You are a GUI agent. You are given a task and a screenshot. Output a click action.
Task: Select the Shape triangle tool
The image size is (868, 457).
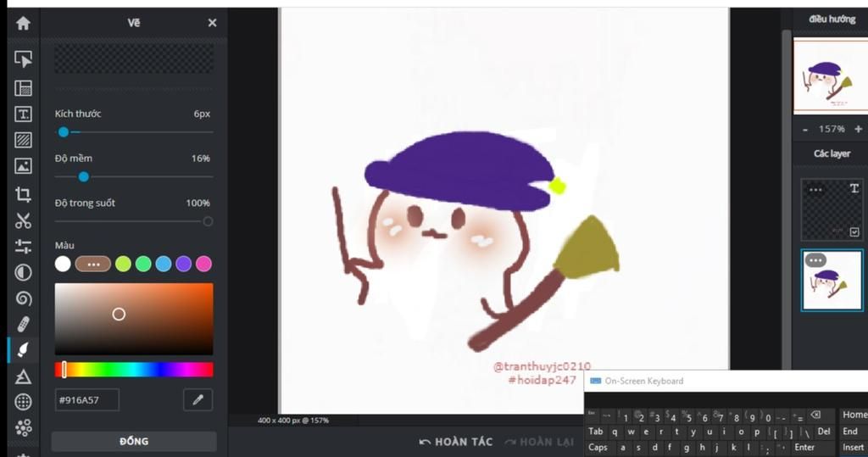[23, 376]
